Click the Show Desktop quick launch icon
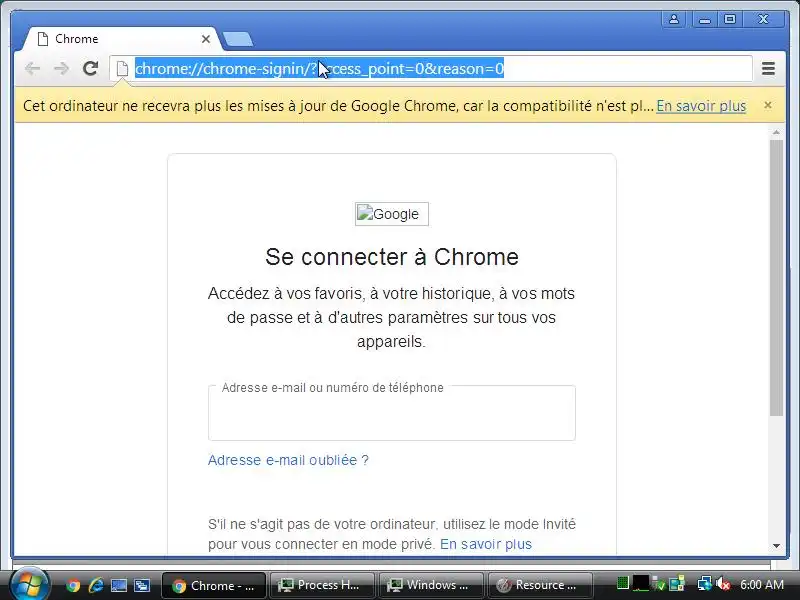 click(119, 585)
